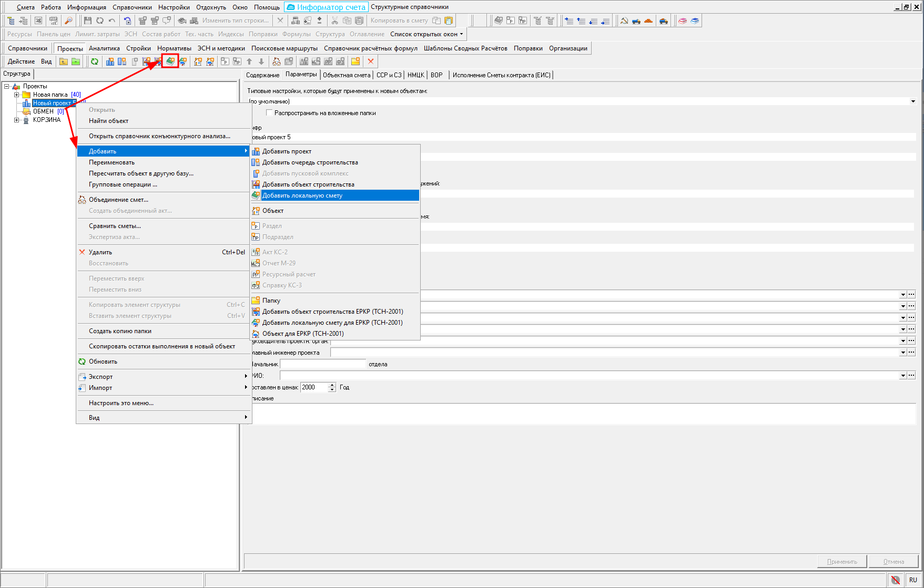Increase the price year spinner value
Image resolution: width=924 pixels, height=588 pixels.
coord(332,385)
